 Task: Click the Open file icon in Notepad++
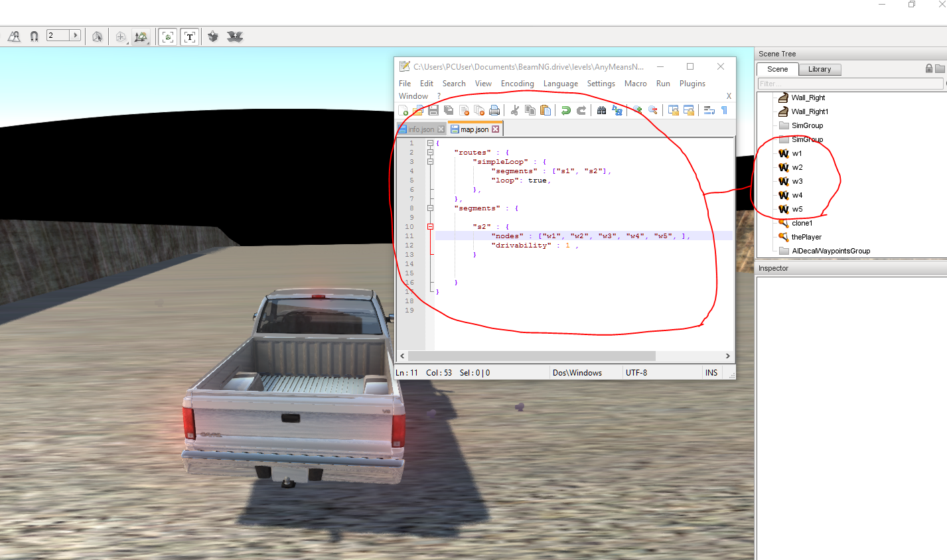[x=418, y=110]
